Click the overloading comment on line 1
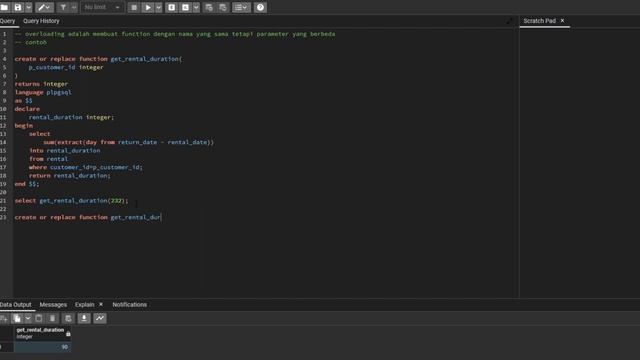Viewport: 640px width, 360px height. coord(175,34)
